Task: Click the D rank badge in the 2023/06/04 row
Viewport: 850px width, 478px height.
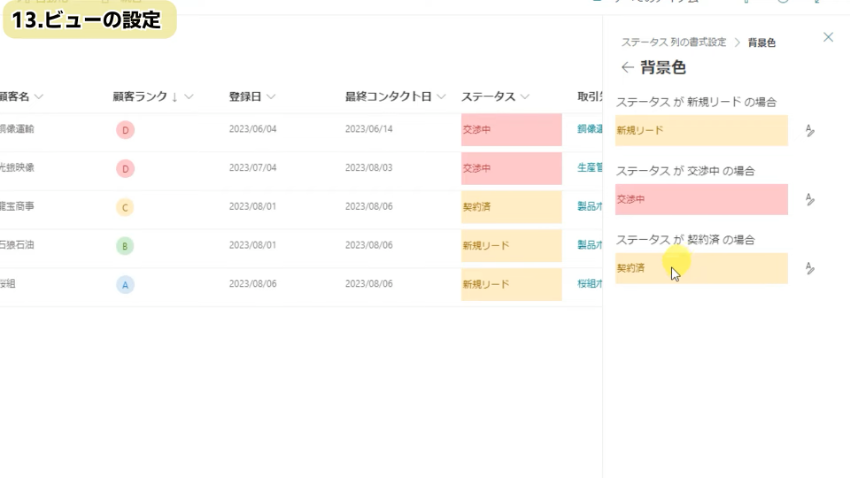Action: click(x=125, y=130)
